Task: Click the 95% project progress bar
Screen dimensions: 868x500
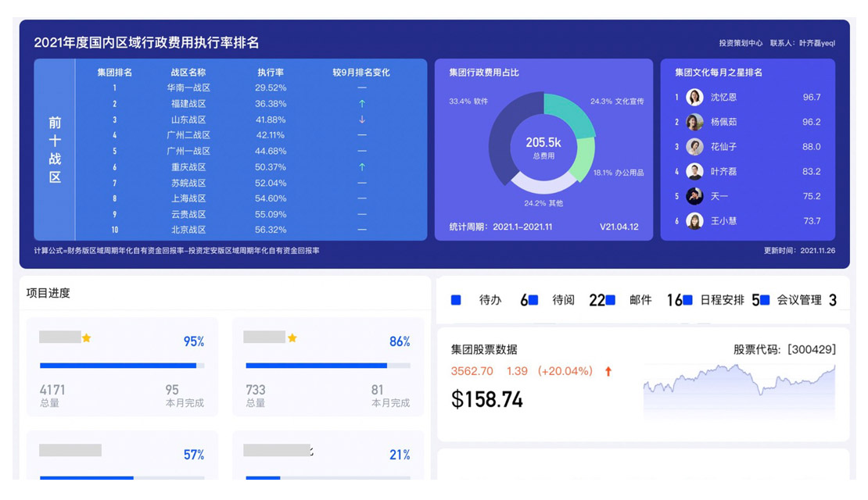Action: [121, 366]
